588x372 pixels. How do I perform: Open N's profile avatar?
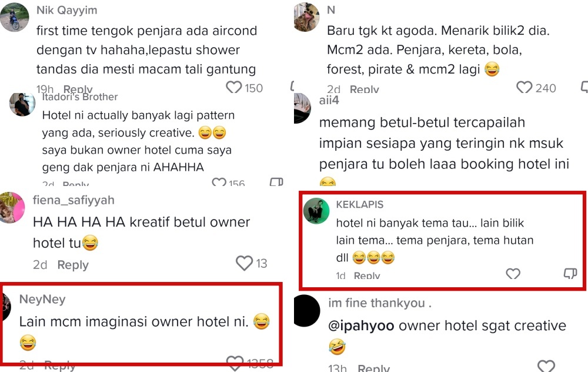click(x=306, y=17)
